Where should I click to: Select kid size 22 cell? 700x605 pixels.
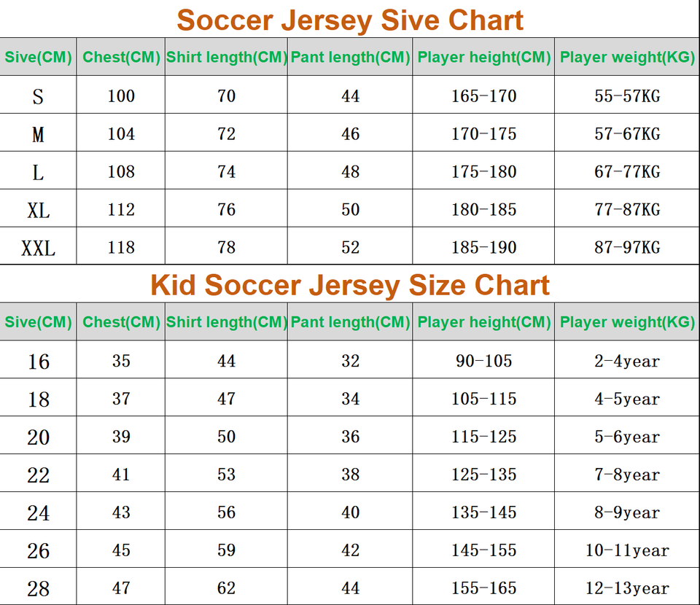pos(38,475)
